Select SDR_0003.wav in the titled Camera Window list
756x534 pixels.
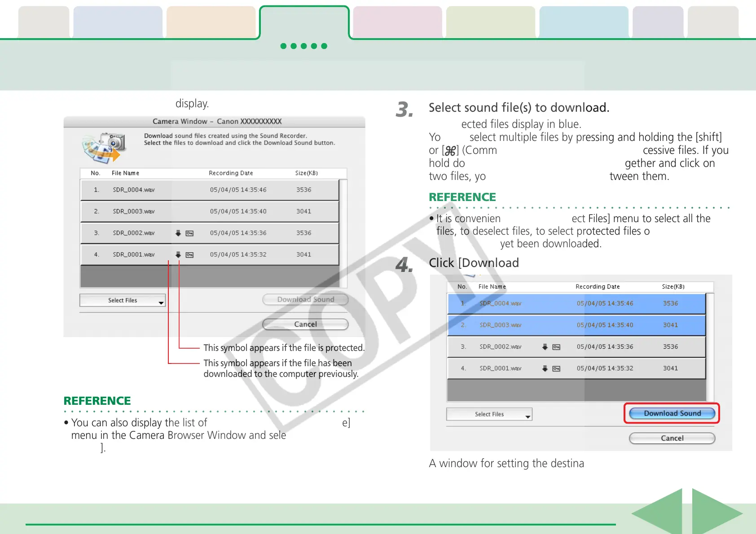pos(210,211)
